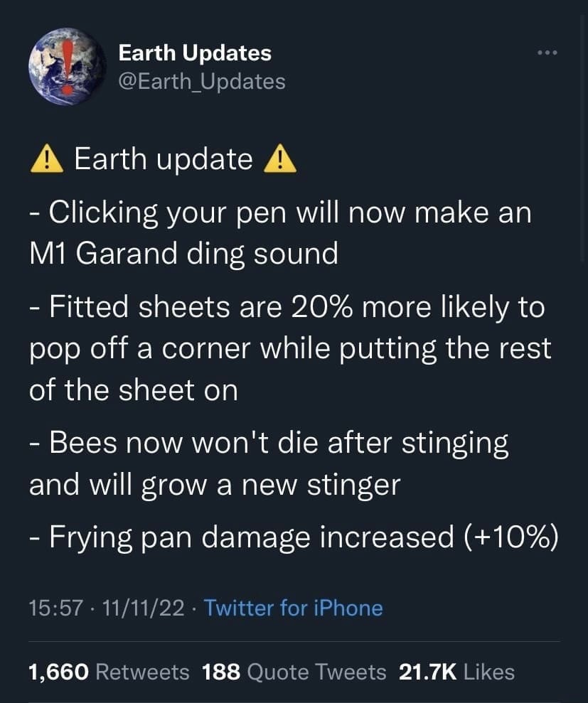Click the "Earth update" heading text

pyautogui.click(x=163, y=161)
